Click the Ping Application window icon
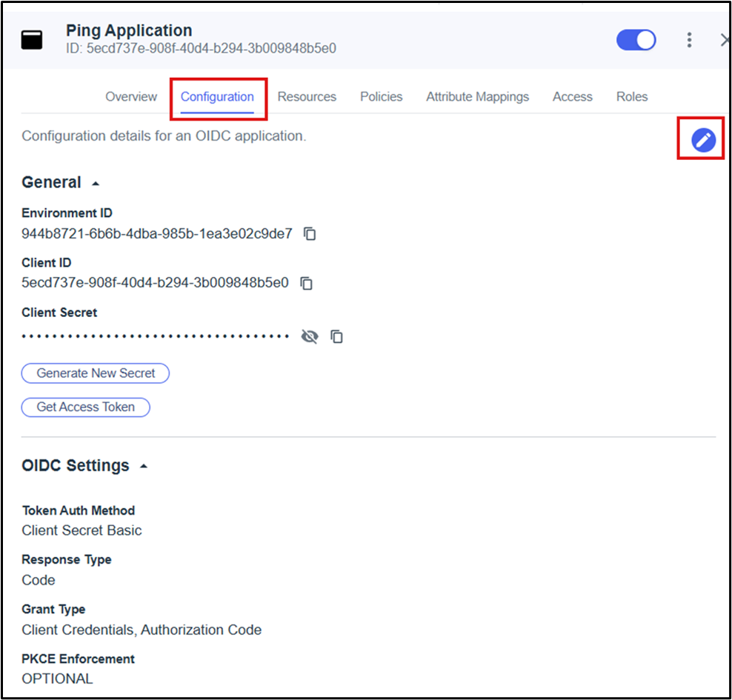This screenshot has height=700, width=732. click(x=32, y=40)
